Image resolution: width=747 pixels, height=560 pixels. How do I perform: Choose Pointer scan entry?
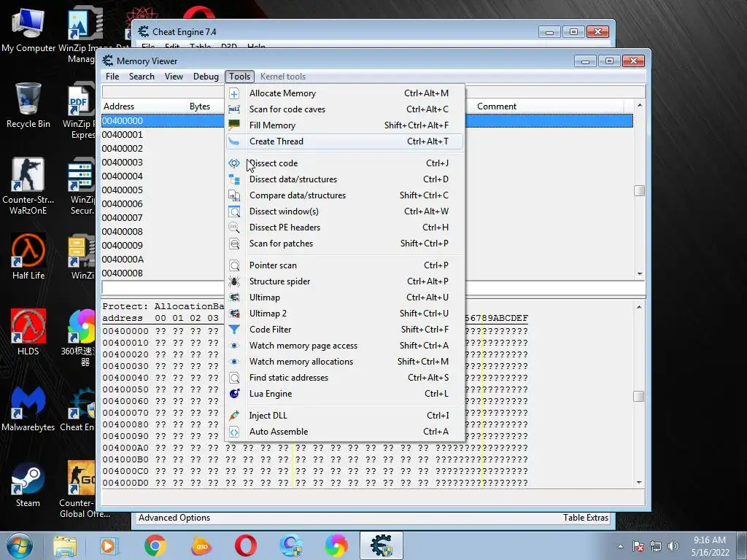click(344, 265)
